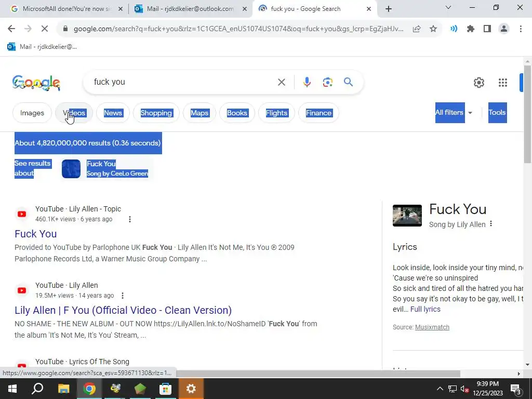Filter results by News
Viewport: 532px width, 399px height.
113,113
